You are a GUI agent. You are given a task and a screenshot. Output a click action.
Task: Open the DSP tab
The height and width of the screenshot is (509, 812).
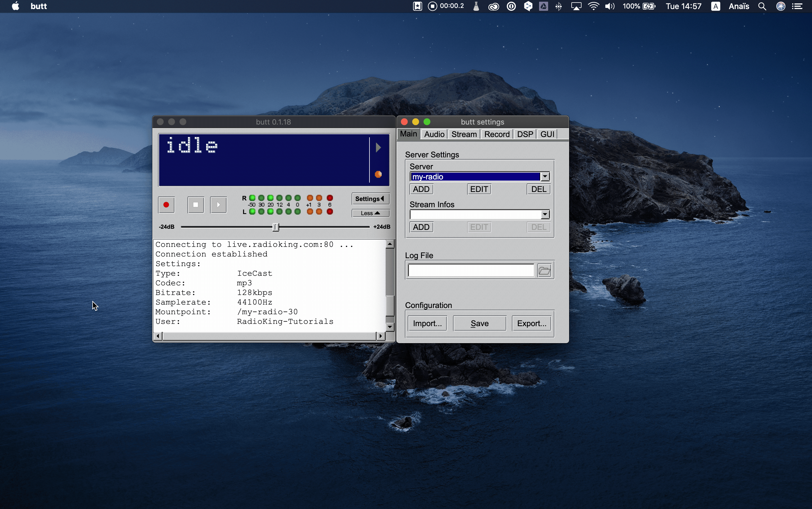click(x=525, y=134)
